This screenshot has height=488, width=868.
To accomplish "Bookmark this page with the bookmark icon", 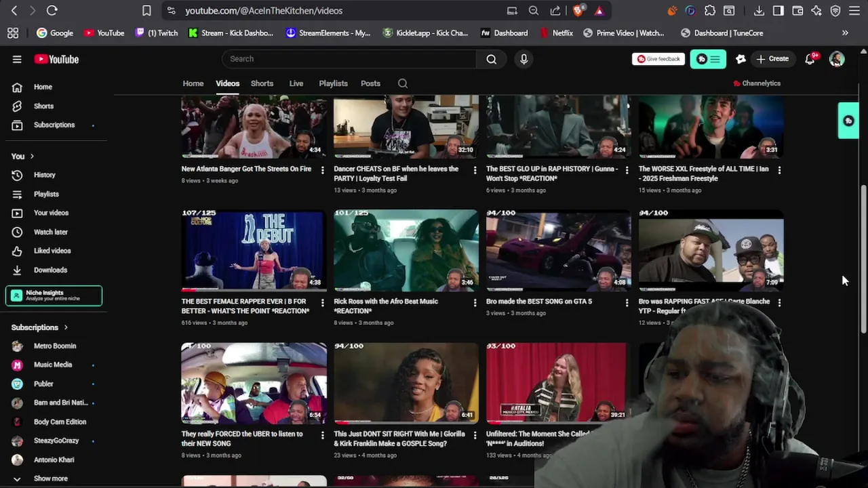I will (x=146, y=10).
